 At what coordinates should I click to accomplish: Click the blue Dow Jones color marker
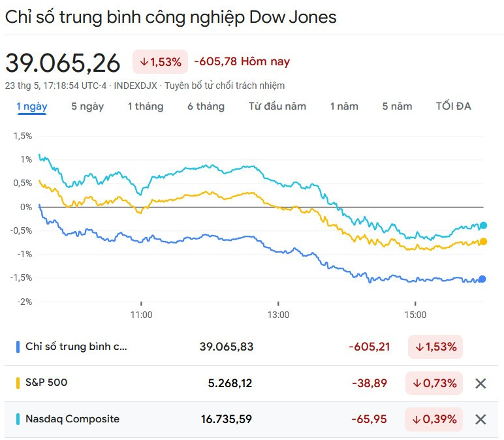pyautogui.click(x=18, y=347)
